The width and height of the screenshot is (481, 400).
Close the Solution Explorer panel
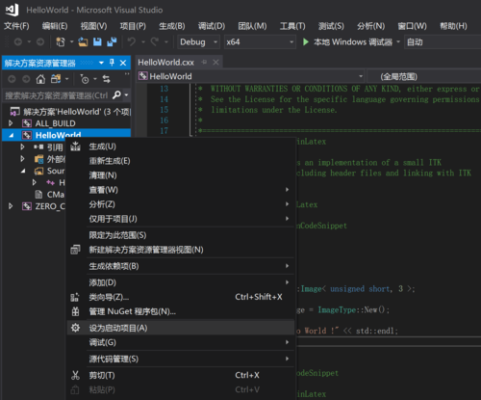pyautogui.click(x=123, y=63)
